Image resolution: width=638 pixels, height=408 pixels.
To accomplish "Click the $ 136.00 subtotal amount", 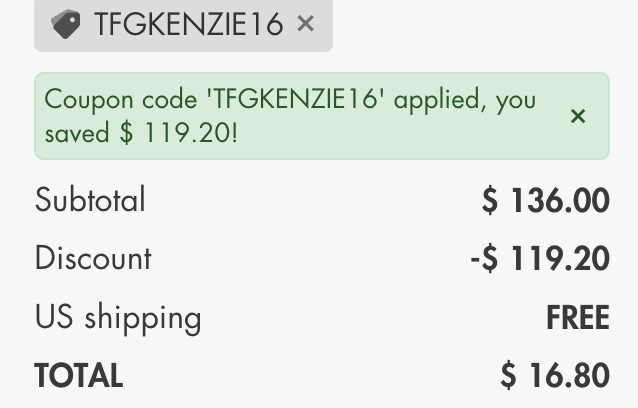I will pos(545,201).
